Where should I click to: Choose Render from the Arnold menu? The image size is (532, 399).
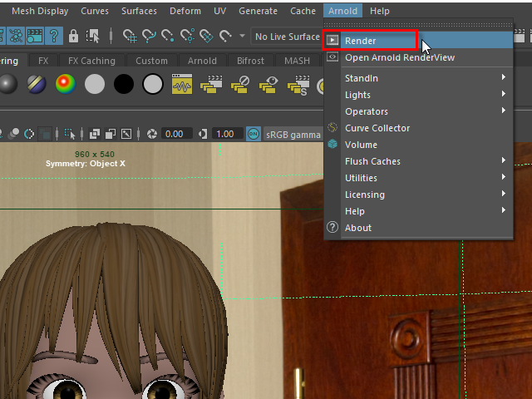pyautogui.click(x=361, y=41)
